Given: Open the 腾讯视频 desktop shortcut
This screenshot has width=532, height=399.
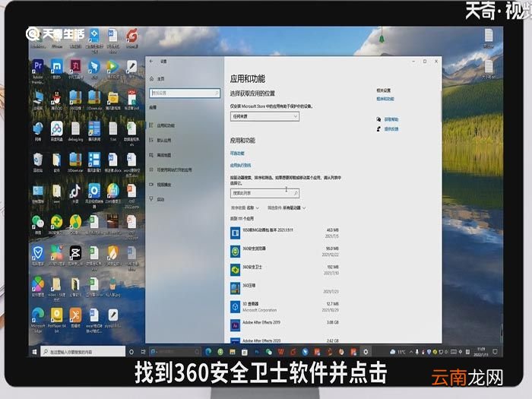Looking at the screenshot, I should pos(113,70).
